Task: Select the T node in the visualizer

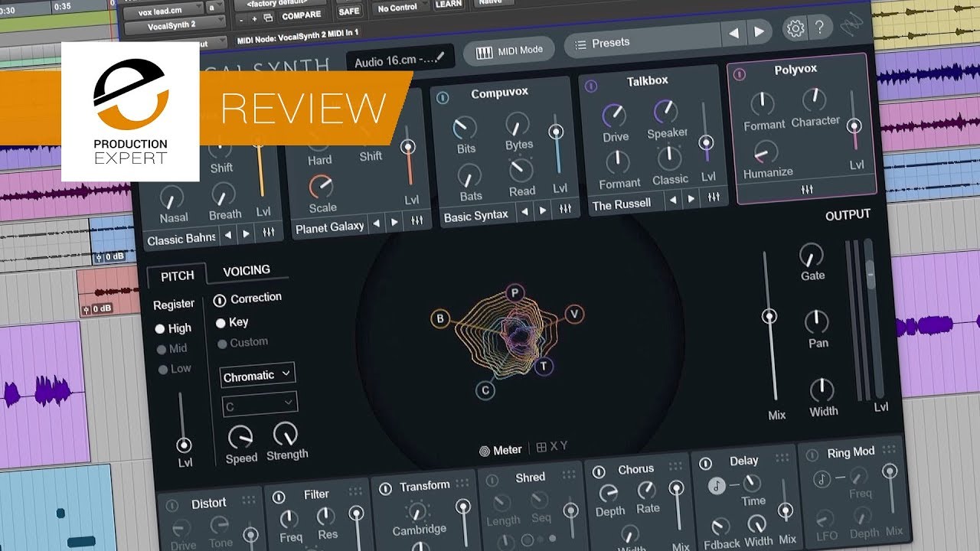Action: click(544, 367)
